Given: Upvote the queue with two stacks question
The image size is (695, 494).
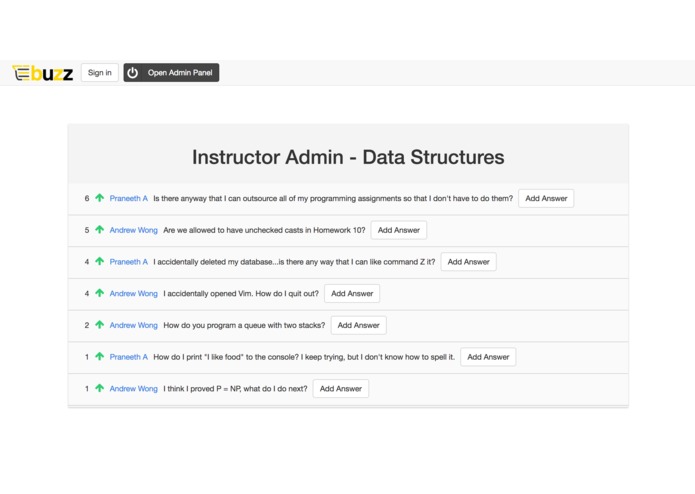Looking at the screenshot, I should click(100, 324).
